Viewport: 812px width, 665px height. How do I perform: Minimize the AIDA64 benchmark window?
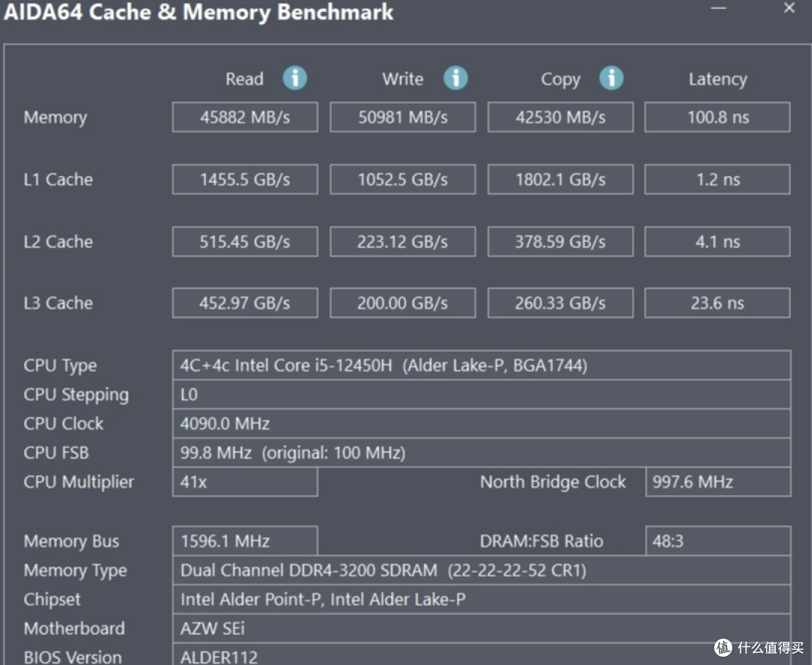click(x=718, y=8)
